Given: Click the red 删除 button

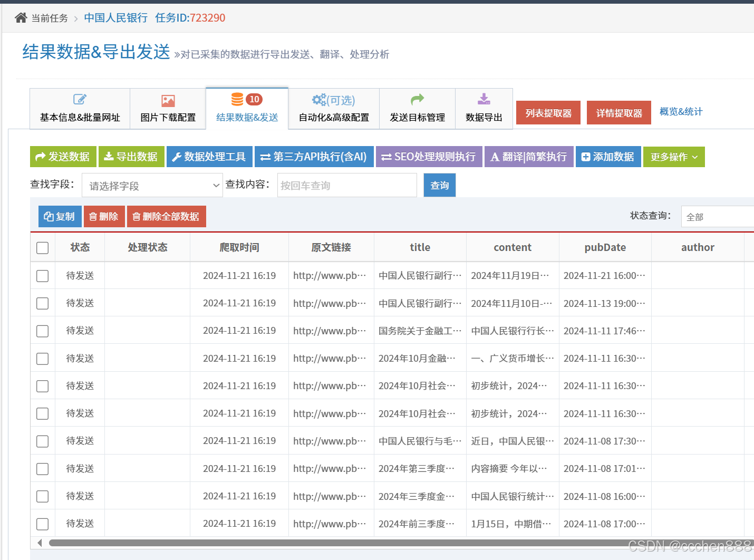Looking at the screenshot, I should point(104,216).
